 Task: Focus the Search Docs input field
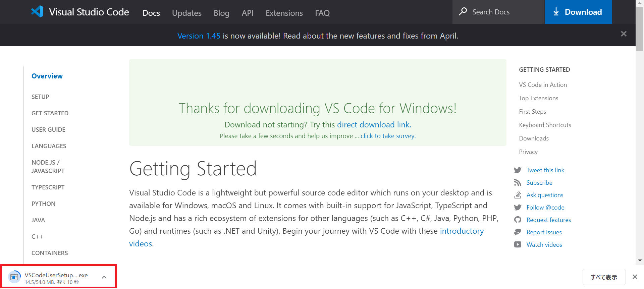click(x=498, y=12)
